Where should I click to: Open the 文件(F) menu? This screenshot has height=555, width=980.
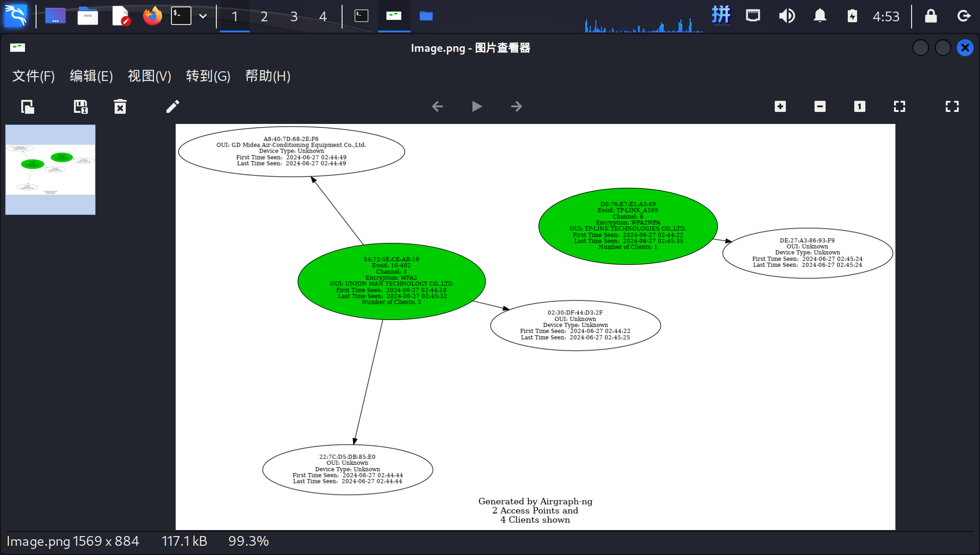pos(34,76)
